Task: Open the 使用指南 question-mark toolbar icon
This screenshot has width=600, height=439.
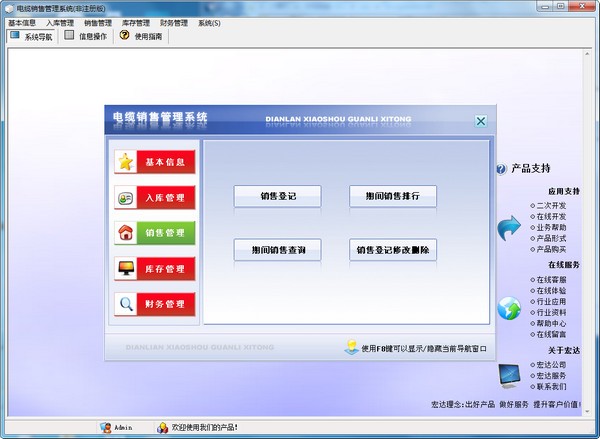Action: [124, 35]
